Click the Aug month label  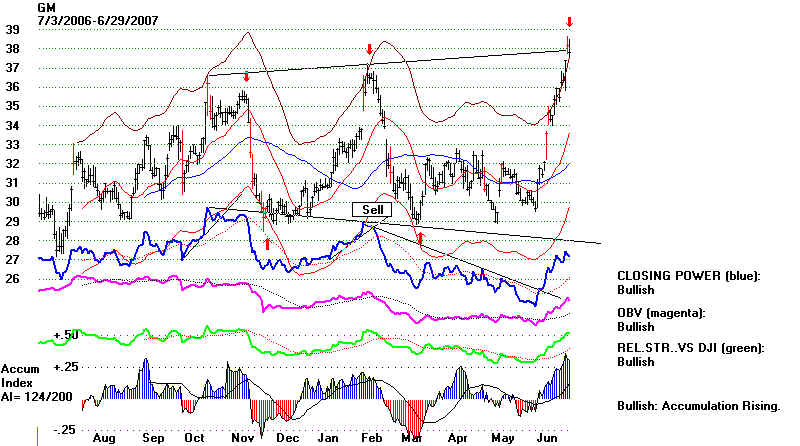click(x=104, y=438)
